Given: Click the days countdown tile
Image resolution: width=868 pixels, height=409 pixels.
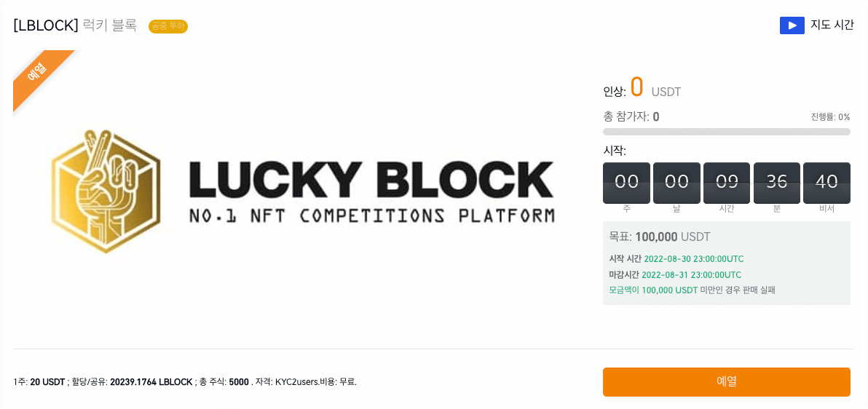Looking at the screenshot, I should pos(676,183).
